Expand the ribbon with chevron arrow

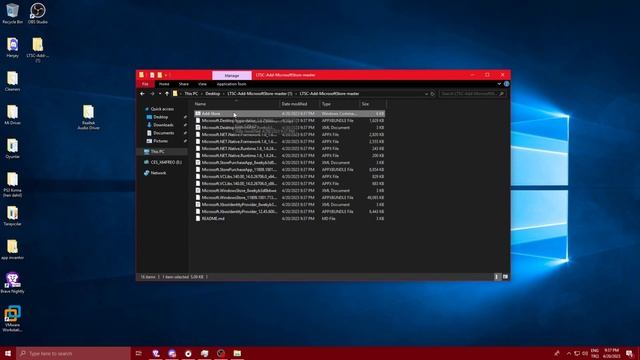coord(499,84)
